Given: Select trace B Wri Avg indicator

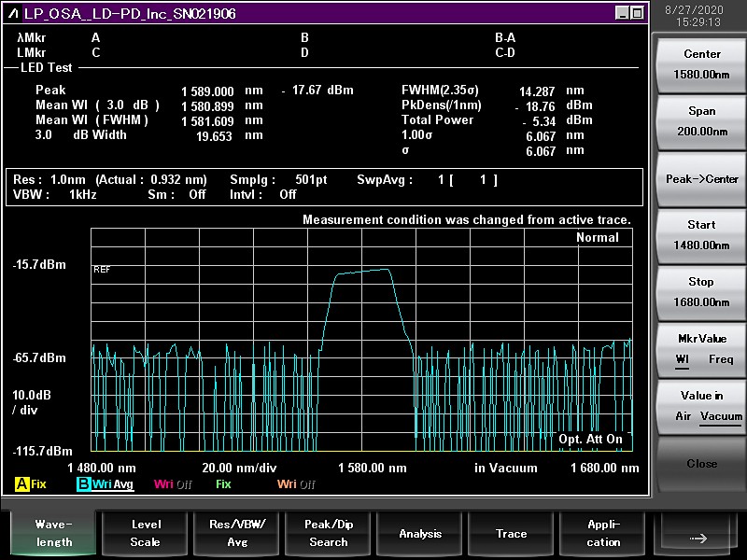Looking at the screenshot, I should coord(105,484).
